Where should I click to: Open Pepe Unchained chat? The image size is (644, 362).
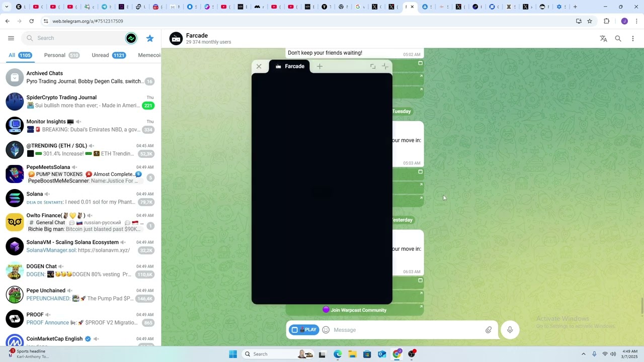point(80,295)
